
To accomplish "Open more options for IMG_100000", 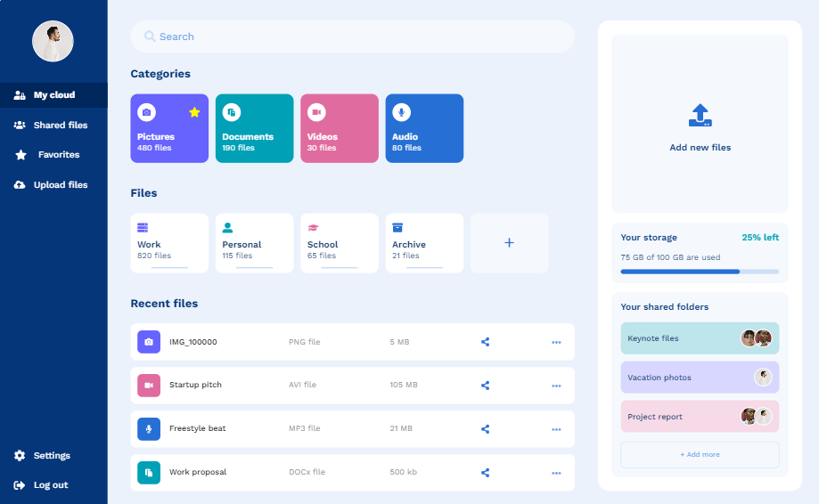I will [x=556, y=342].
